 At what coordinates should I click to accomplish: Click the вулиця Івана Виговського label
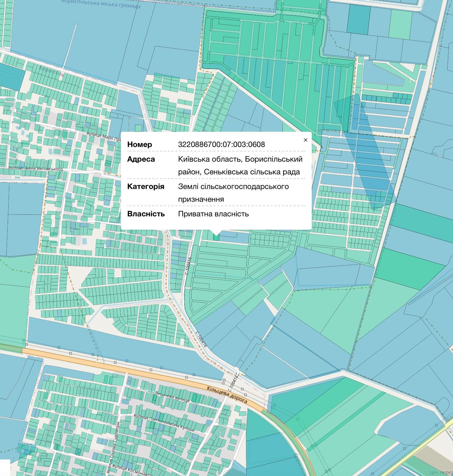[36, 168]
